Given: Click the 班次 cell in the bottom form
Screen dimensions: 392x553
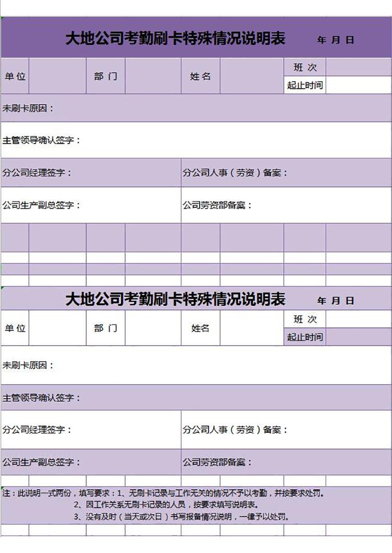Looking at the screenshot, I should (305, 319).
